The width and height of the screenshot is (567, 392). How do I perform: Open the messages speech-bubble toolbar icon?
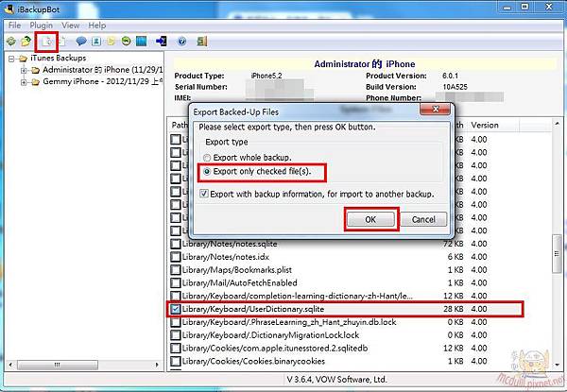[x=81, y=42]
